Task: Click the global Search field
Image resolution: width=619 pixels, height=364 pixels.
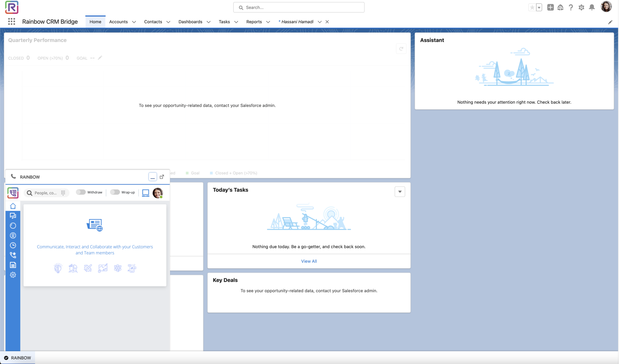Action: [299, 7]
